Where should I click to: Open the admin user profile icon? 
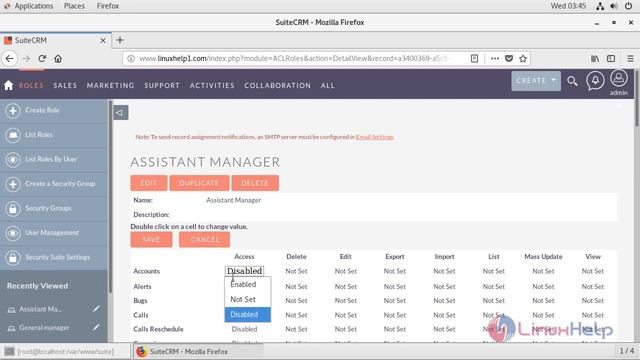point(619,78)
